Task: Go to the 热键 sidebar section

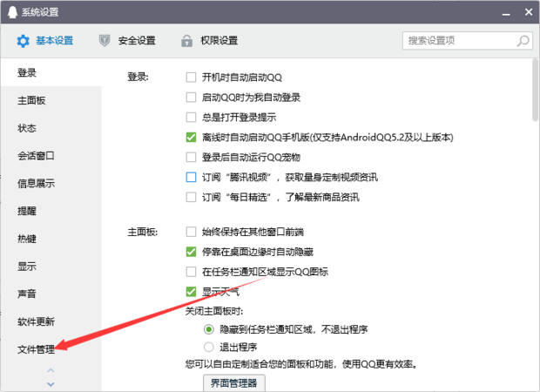Action: point(51,239)
